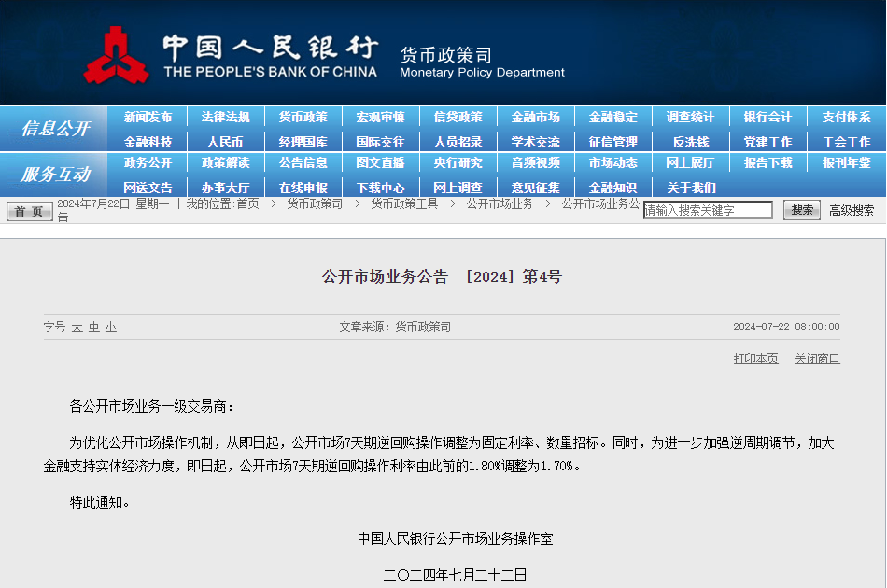Open 下载中心 download center
Screen dimensions: 887x588
point(380,188)
